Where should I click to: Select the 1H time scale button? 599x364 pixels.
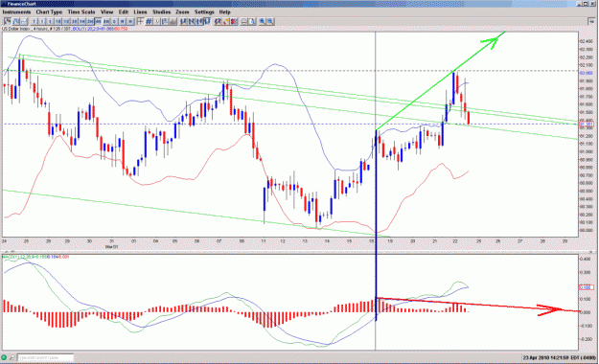pyautogui.click(x=82, y=22)
